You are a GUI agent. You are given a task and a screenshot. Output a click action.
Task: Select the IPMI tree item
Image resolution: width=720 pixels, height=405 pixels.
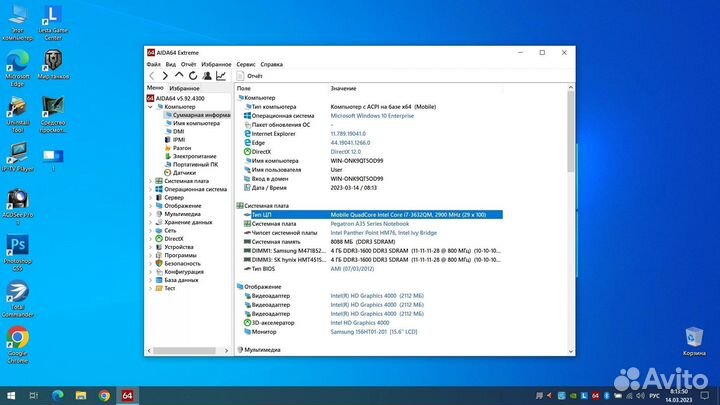175,140
